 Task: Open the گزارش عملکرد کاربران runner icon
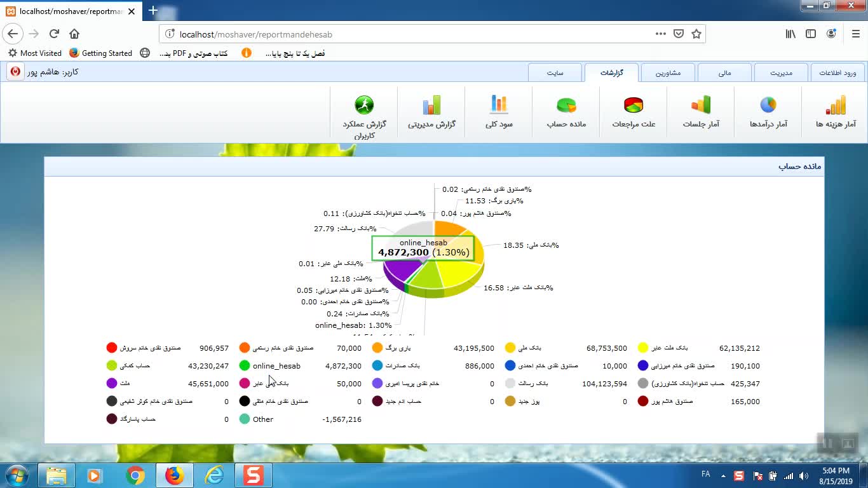click(364, 105)
